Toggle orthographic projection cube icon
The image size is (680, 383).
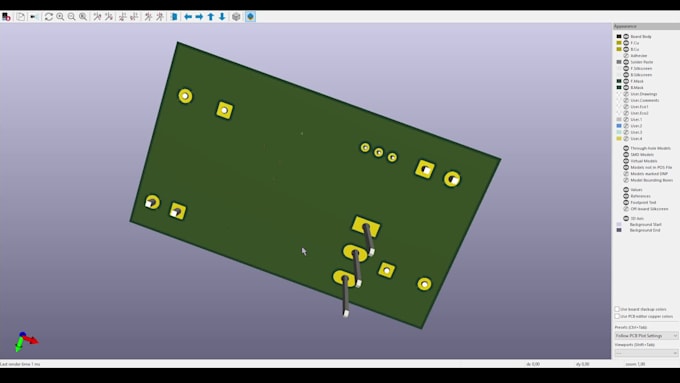click(x=236, y=16)
